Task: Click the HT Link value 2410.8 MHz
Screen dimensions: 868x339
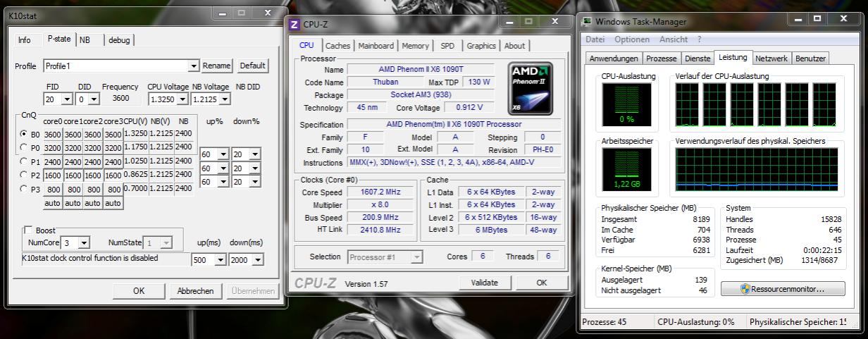Action: (x=380, y=230)
